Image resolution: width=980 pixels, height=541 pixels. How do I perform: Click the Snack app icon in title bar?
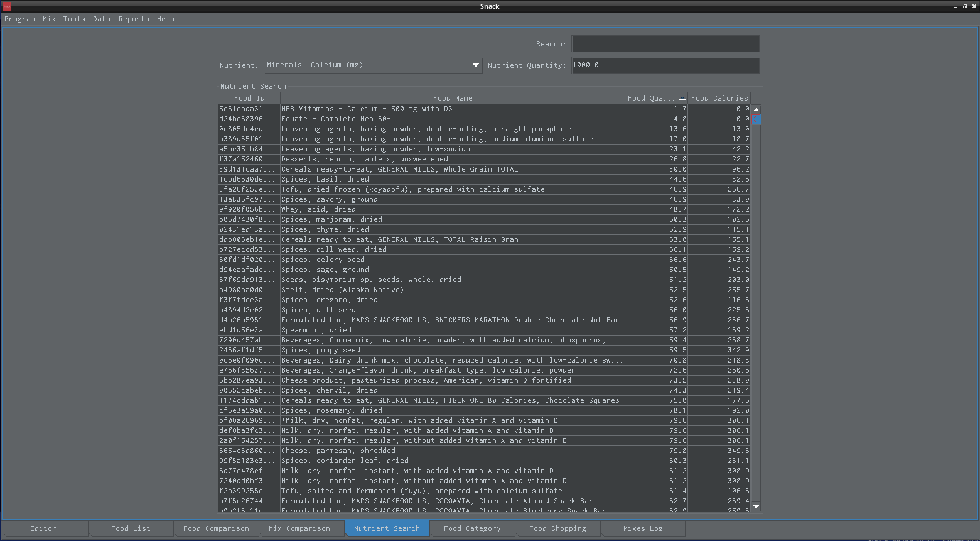(7, 6)
